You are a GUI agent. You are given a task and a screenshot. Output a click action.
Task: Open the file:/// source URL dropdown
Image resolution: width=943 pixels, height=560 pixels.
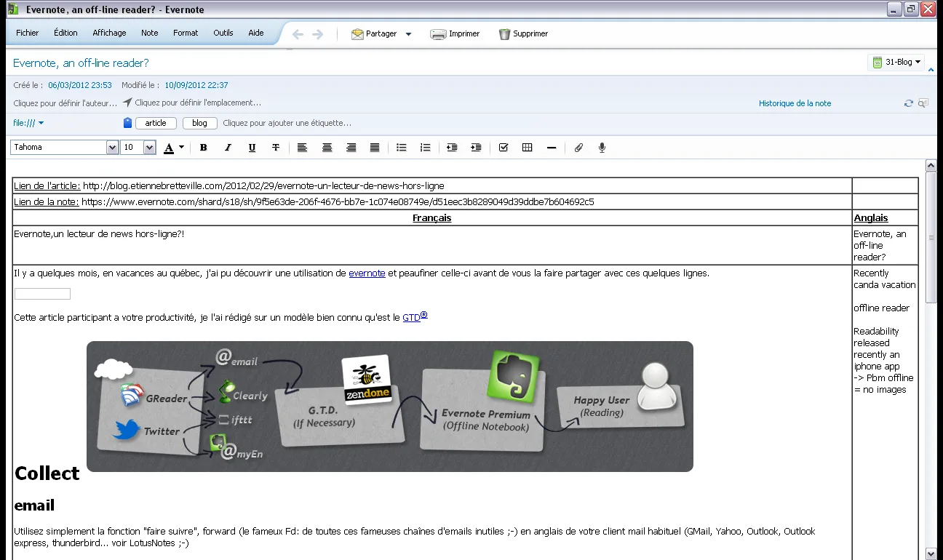tap(29, 123)
